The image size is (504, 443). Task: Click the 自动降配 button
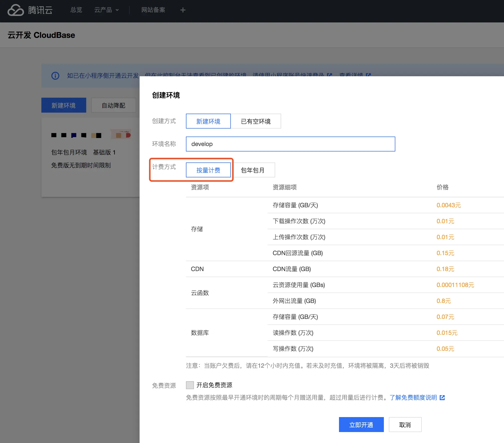[113, 105]
